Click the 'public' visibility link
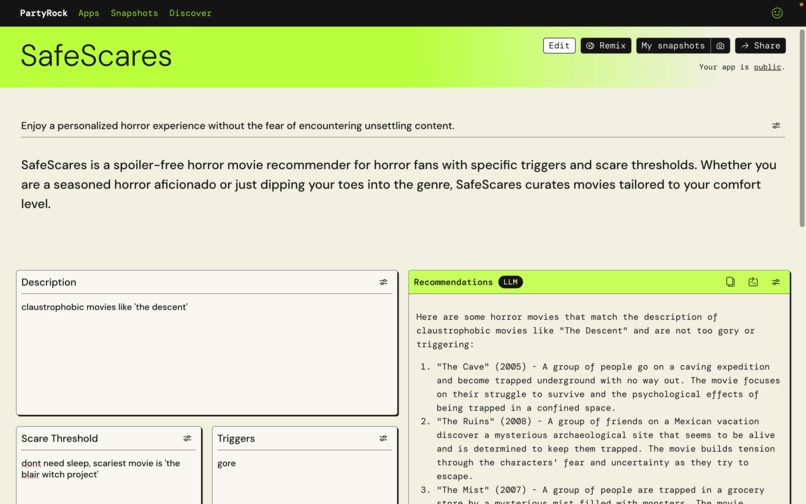Image resolution: width=806 pixels, height=504 pixels. [767, 67]
